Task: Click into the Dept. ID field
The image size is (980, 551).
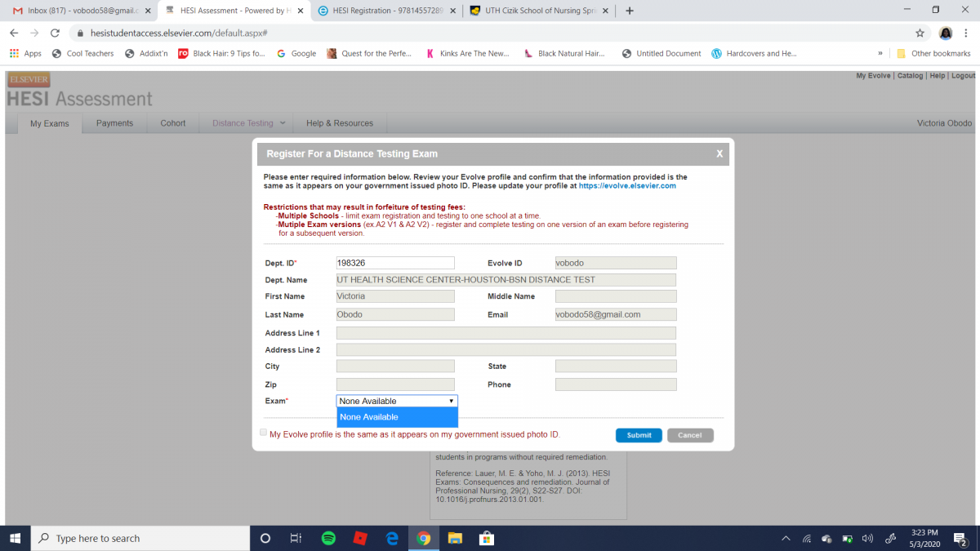Action: click(x=395, y=263)
